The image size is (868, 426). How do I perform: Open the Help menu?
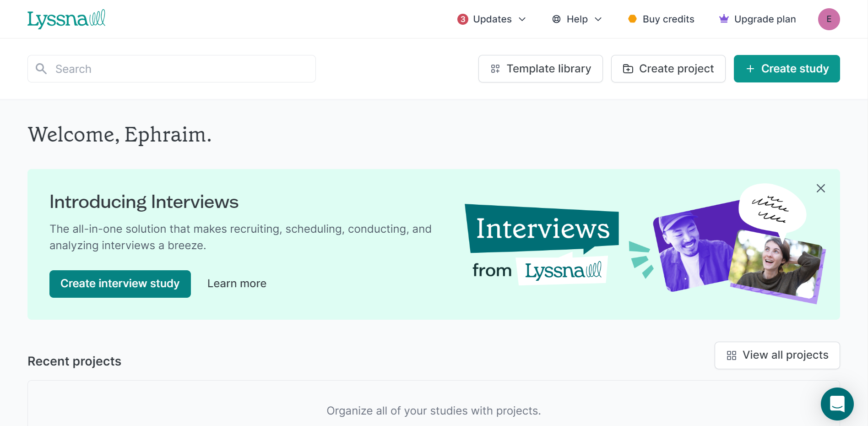click(x=577, y=19)
